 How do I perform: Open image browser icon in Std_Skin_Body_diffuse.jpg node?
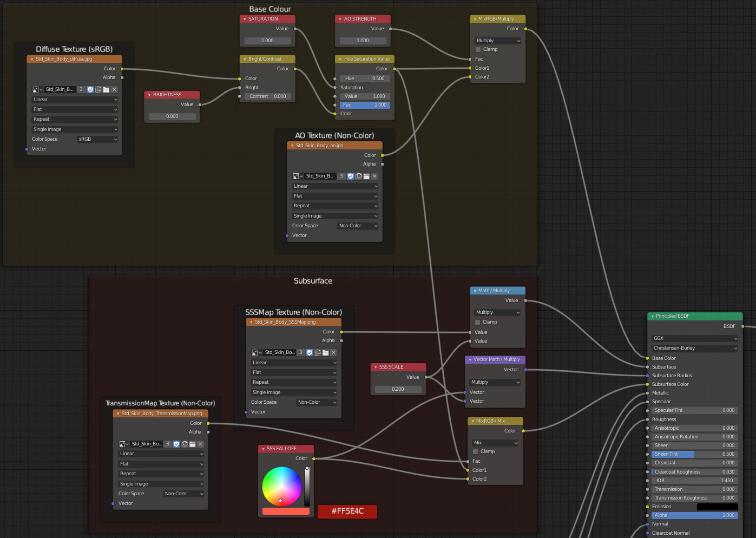click(37, 89)
